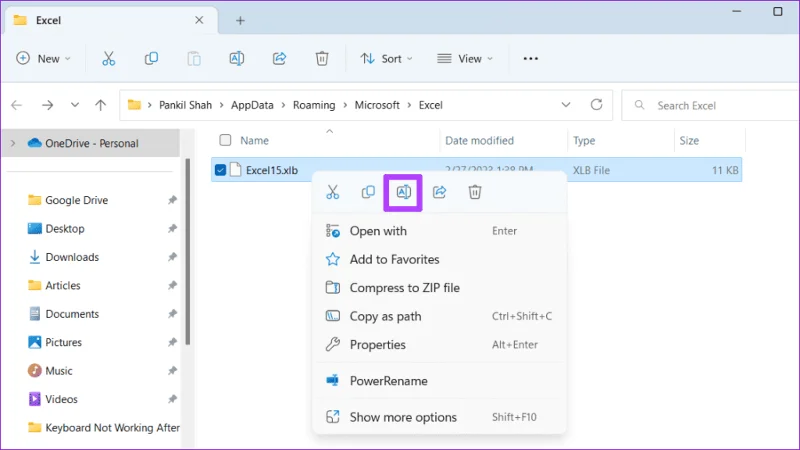Add a new tab with plus button
Screen dimensions: 800x450
240,20
